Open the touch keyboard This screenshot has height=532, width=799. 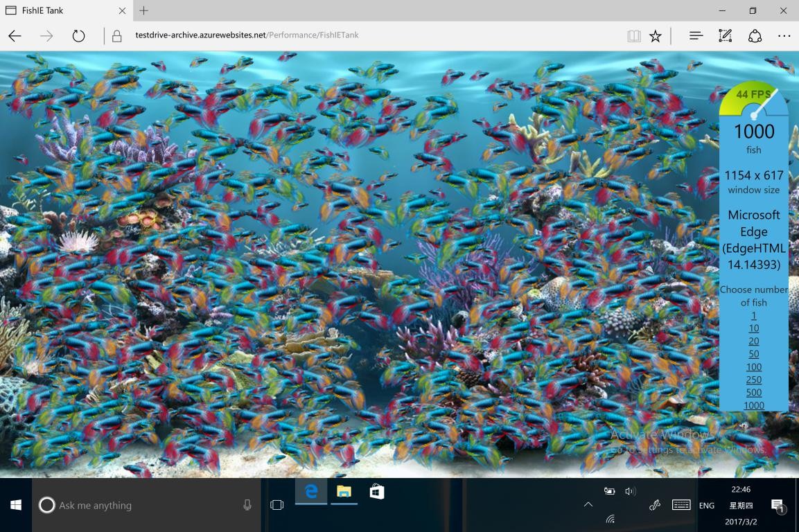[681, 505]
